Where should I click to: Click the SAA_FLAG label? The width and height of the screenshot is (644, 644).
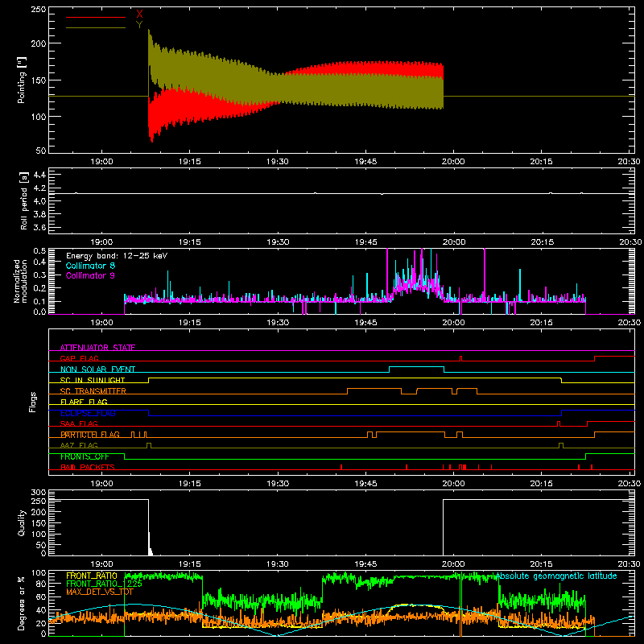(79, 423)
